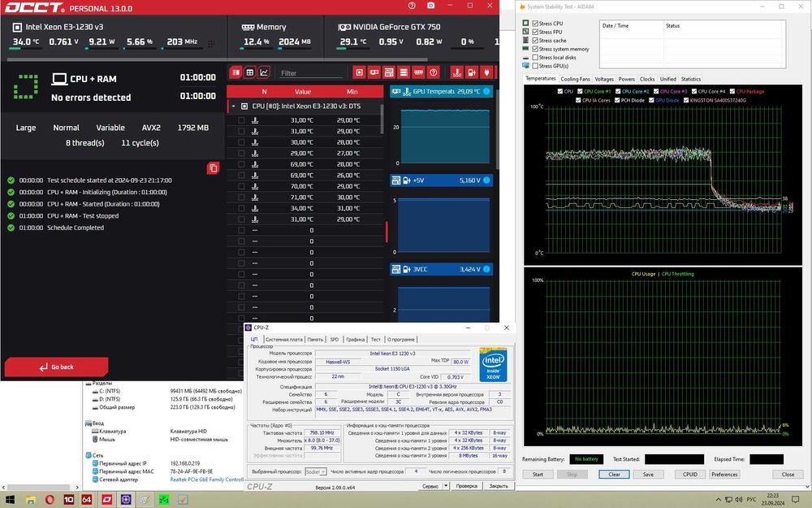
Task: Filter sensors by GPU card icon
Action: 374,72
